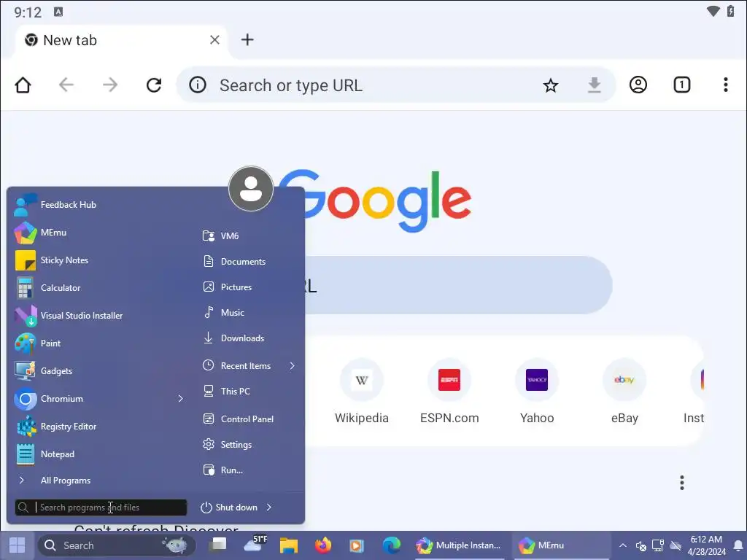
Task: Click the forward arrow in browser toolbar
Action: 110,85
